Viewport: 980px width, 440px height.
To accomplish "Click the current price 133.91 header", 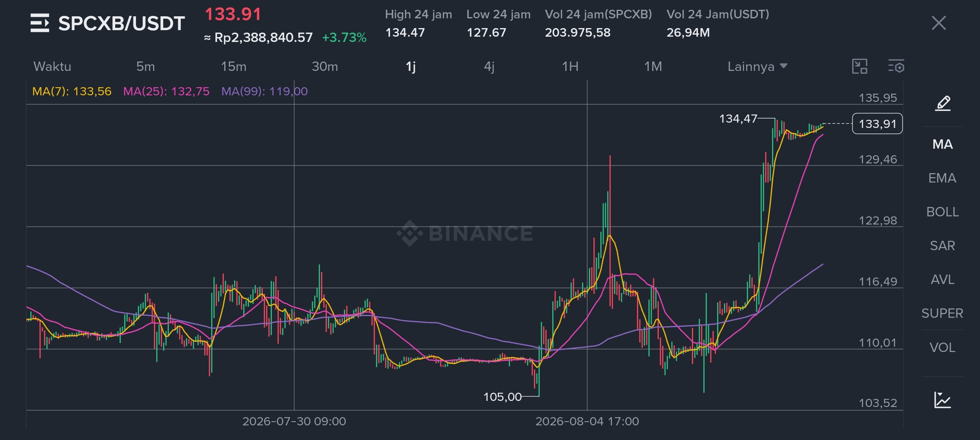I will pyautogui.click(x=233, y=14).
